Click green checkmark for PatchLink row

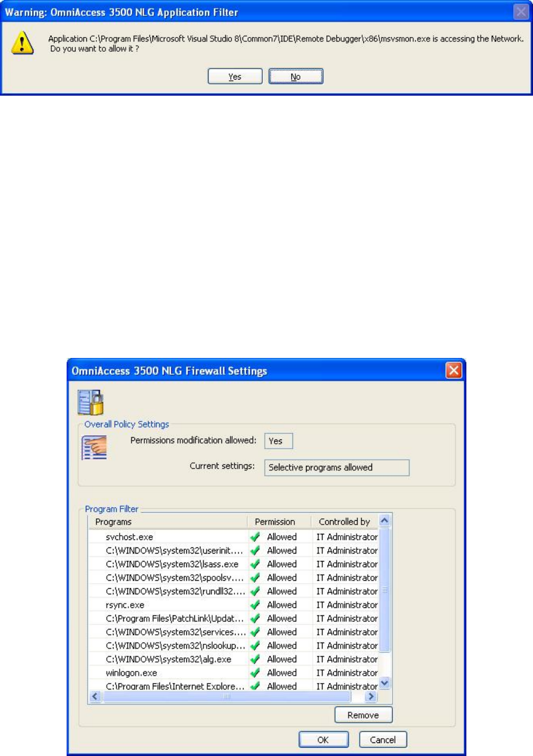coord(255,618)
